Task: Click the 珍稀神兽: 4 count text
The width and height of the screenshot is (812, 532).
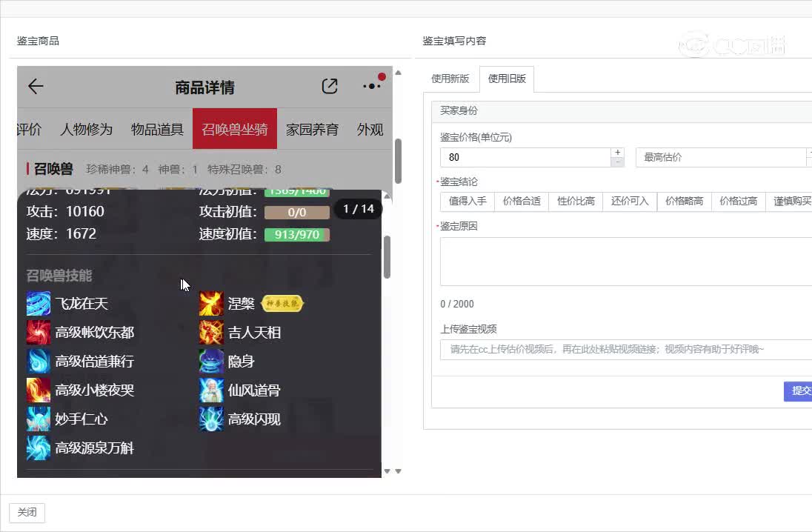Action: coord(117,170)
